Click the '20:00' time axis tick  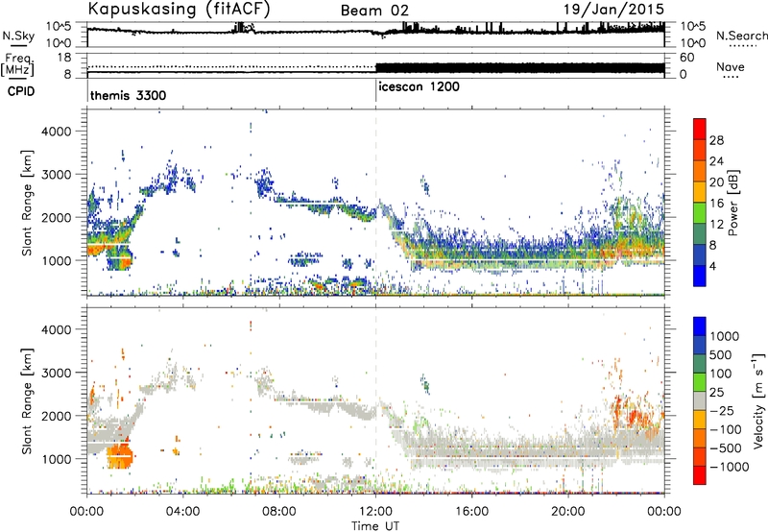point(568,512)
